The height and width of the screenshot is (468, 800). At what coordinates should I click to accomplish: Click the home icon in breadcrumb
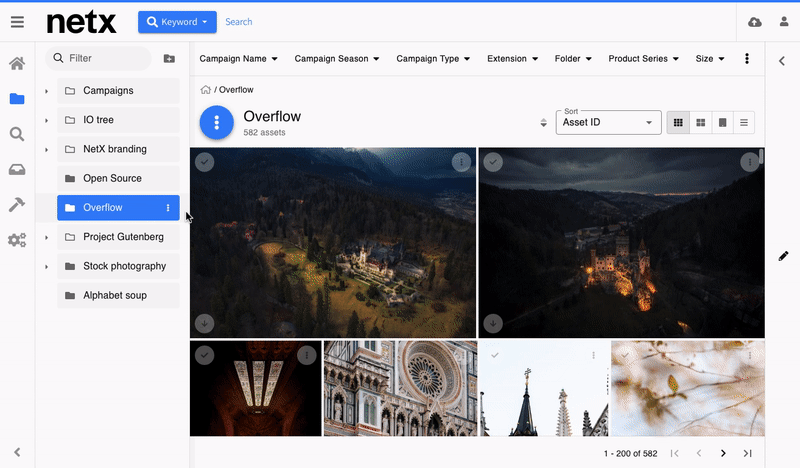pos(206,90)
